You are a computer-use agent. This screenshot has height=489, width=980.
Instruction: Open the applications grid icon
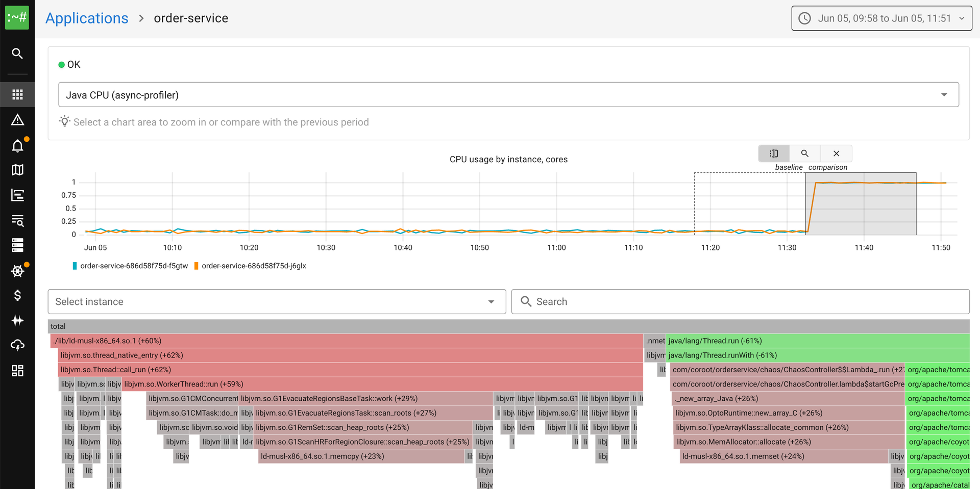pyautogui.click(x=17, y=94)
